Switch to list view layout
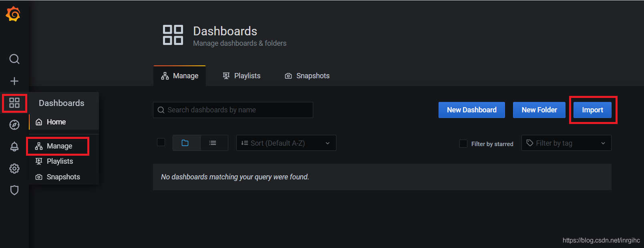644x248 pixels. (x=213, y=143)
